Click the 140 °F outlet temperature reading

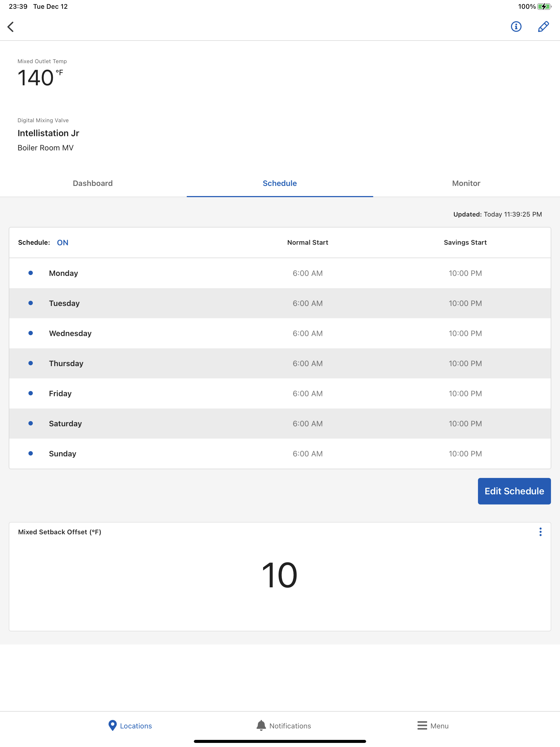click(x=40, y=78)
